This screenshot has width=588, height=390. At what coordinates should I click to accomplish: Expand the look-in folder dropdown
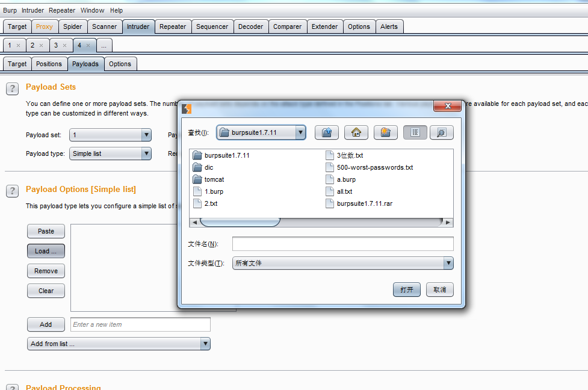(300, 132)
